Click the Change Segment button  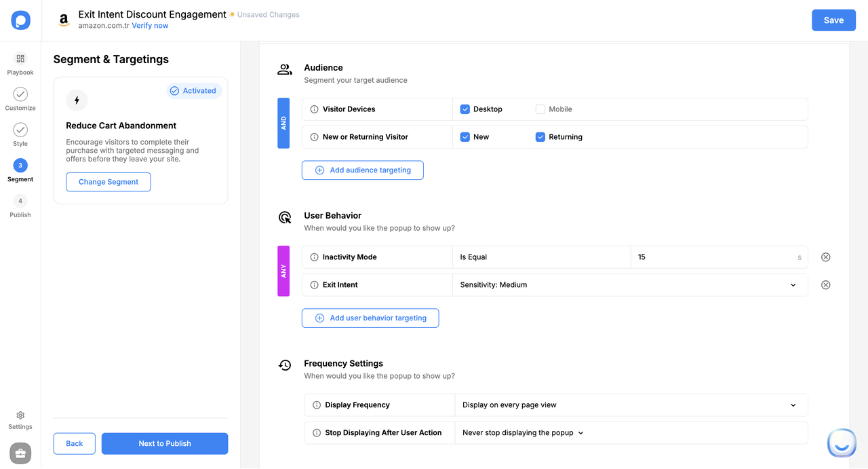(108, 182)
